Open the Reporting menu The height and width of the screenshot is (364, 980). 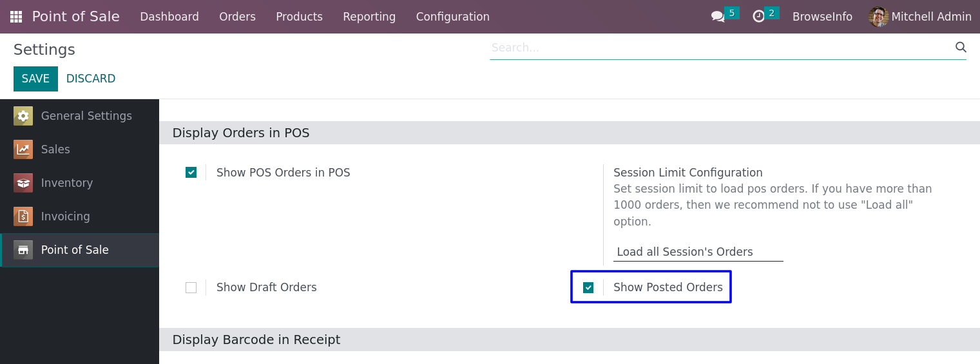point(369,17)
